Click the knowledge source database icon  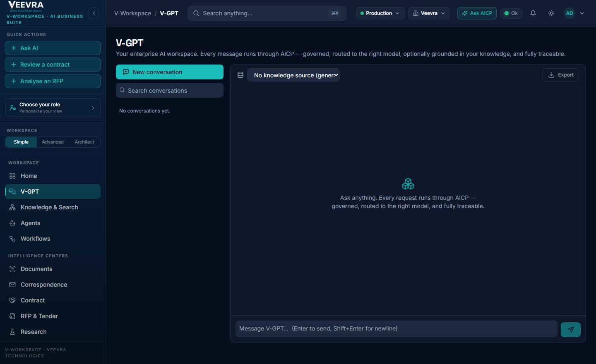pos(240,75)
